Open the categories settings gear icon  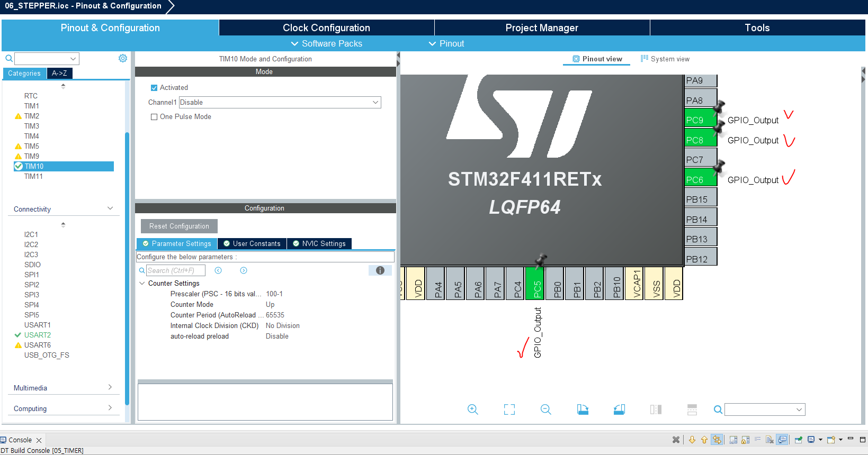pos(123,58)
